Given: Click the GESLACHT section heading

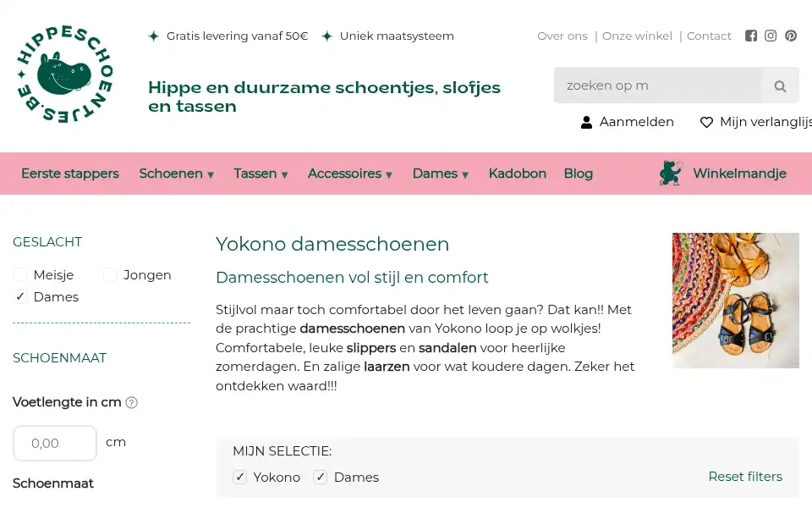Looking at the screenshot, I should pyautogui.click(x=47, y=242).
